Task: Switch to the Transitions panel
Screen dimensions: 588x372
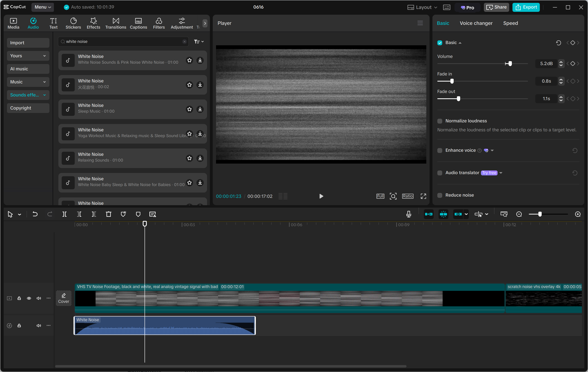Action: [x=116, y=23]
